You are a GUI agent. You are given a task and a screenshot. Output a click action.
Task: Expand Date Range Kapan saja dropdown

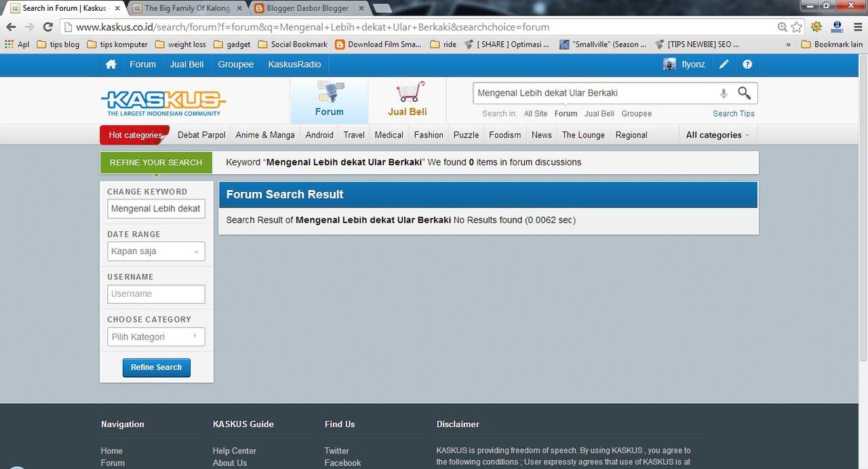pos(156,251)
